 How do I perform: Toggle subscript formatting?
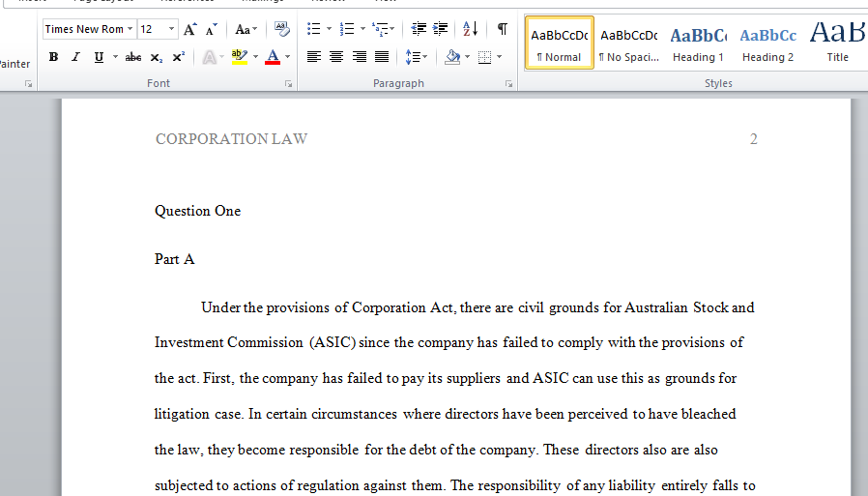pos(157,56)
